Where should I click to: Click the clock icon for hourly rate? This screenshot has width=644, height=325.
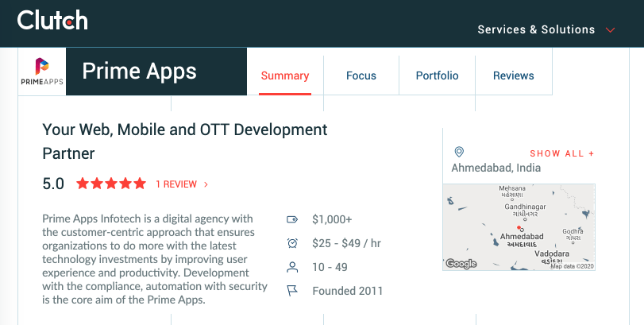pyautogui.click(x=292, y=243)
